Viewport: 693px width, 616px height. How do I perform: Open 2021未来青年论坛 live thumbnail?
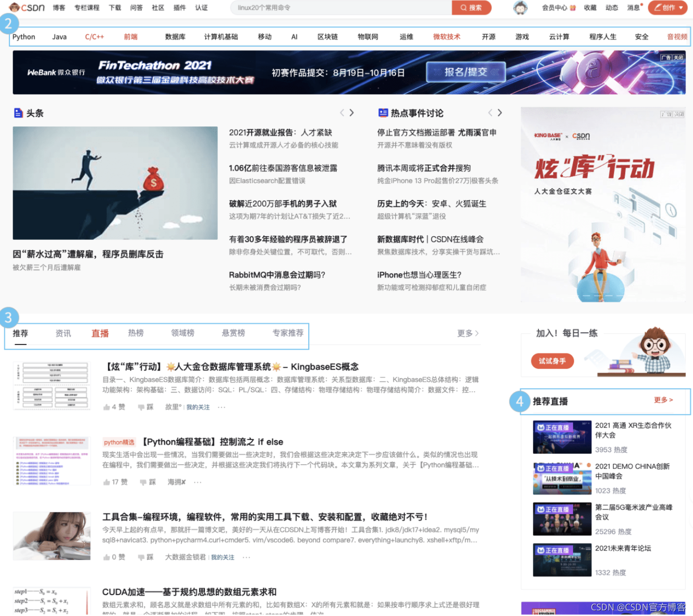coord(562,560)
